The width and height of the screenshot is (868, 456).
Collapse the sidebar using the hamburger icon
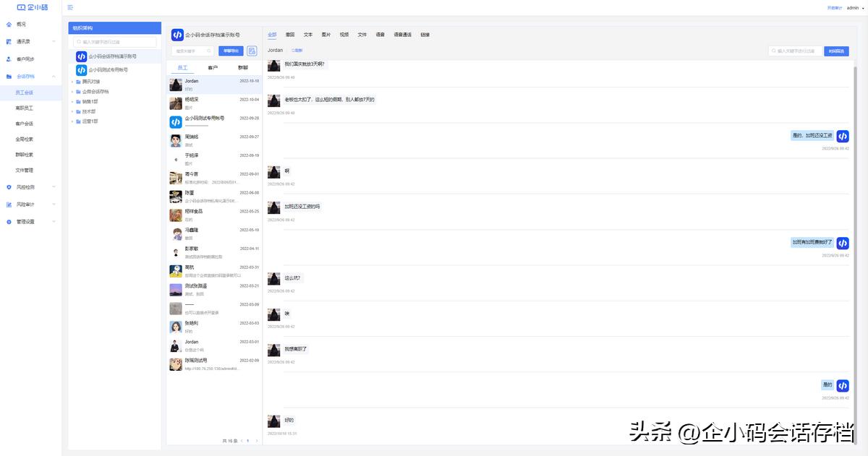click(70, 7)
